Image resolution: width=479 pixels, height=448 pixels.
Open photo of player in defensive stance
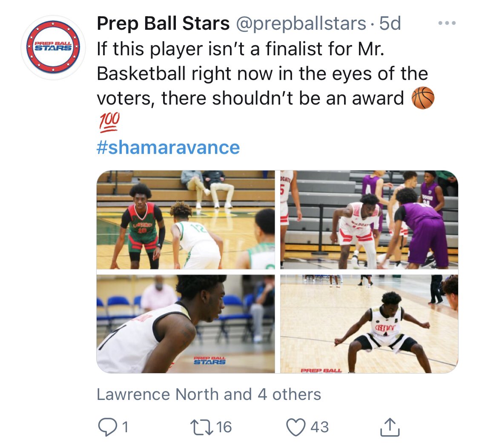tap(369, 324)
